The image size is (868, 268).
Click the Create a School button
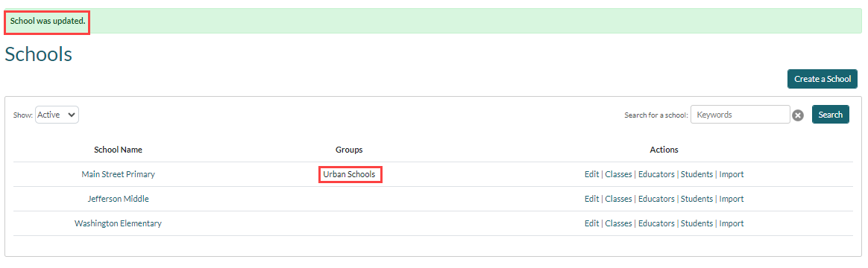coord(822,79)
